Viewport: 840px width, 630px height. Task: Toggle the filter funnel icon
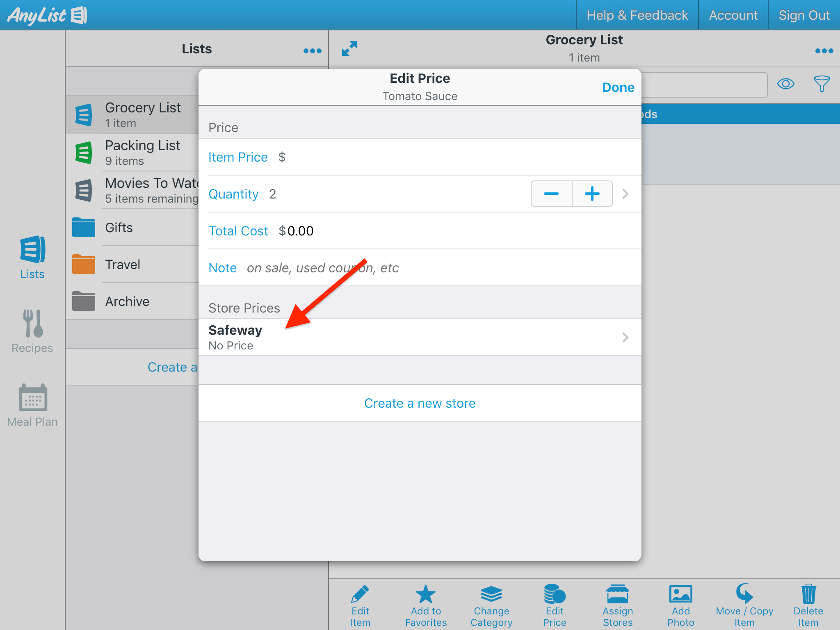(822, 84)
